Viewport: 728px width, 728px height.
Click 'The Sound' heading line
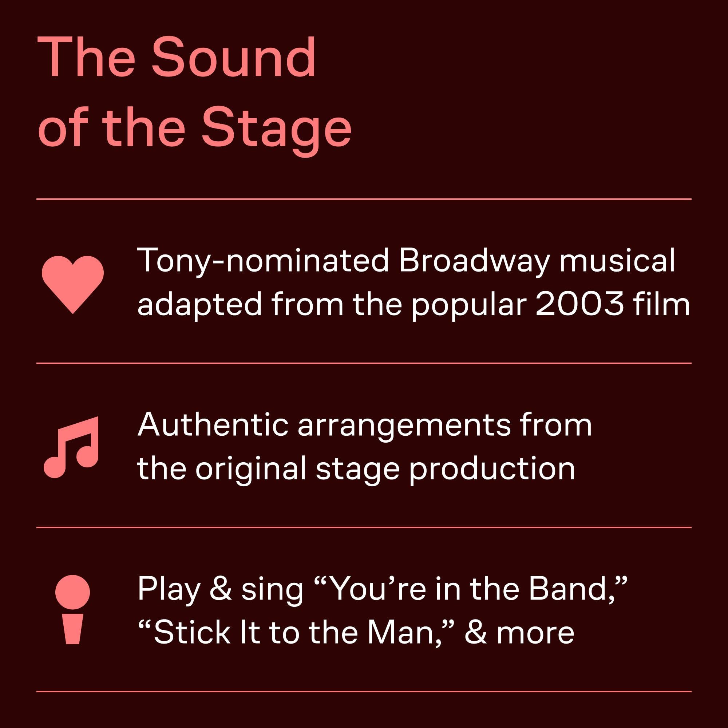tap(176, 57)
